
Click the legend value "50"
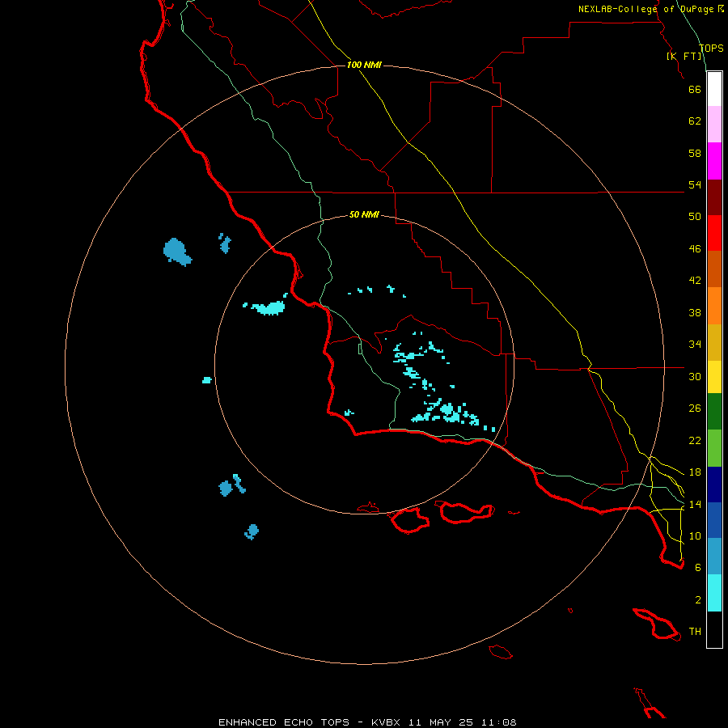[x=695, y=217]
